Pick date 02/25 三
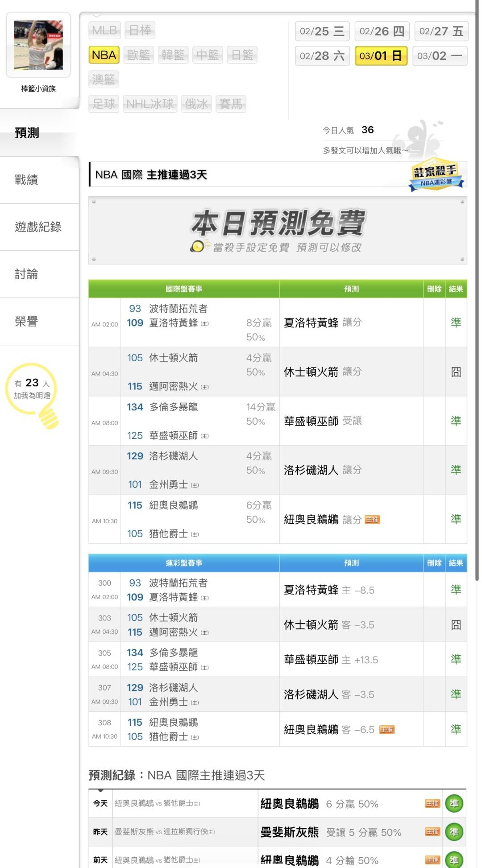482x868 pixels. [322, 31]
